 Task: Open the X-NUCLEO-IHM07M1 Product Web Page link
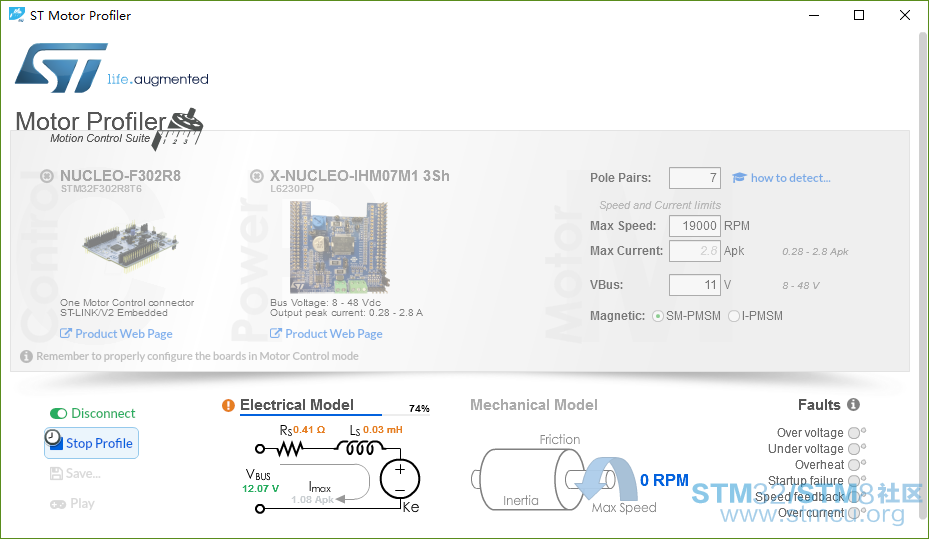(x=326, y=333)
